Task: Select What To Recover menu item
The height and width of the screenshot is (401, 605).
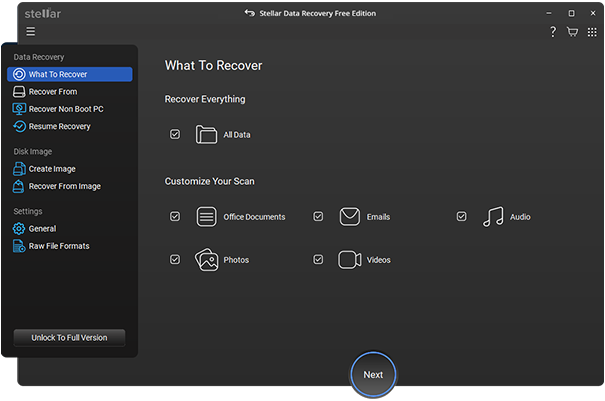Action: point(69,74)
